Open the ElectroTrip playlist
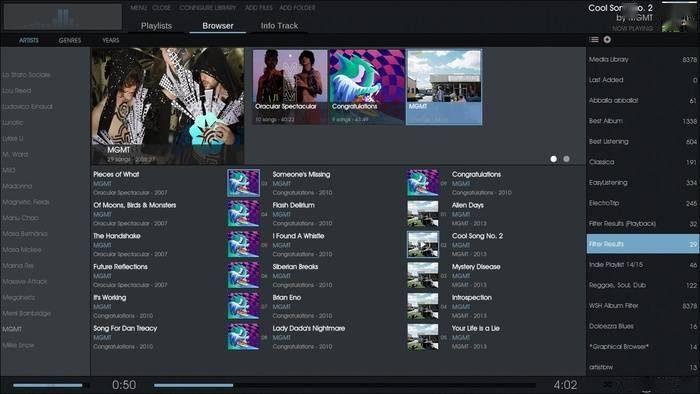The height and width of the screenshot is (394, 700). click(x=643, y=203)
